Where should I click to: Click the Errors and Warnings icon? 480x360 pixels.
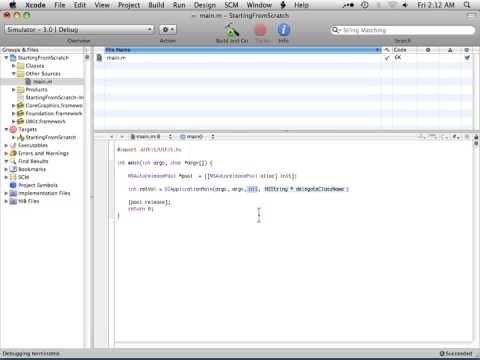[13, 153]
